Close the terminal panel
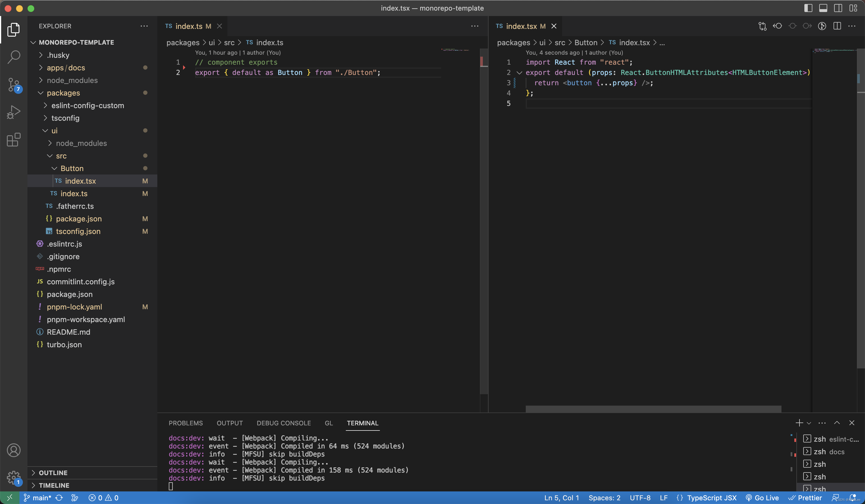865x504 pixels. [x=852, y=423]
